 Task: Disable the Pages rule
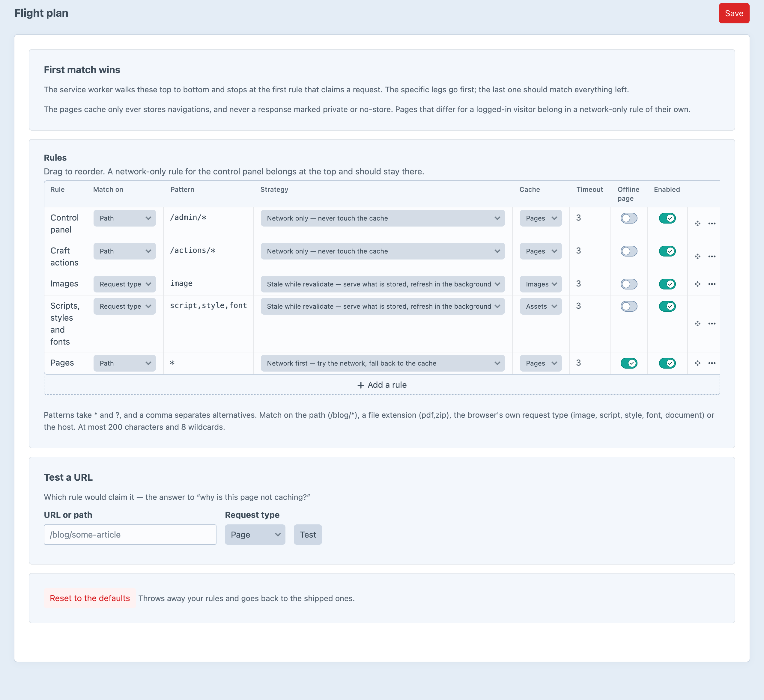pyautogui.click(x=667, y=363)
